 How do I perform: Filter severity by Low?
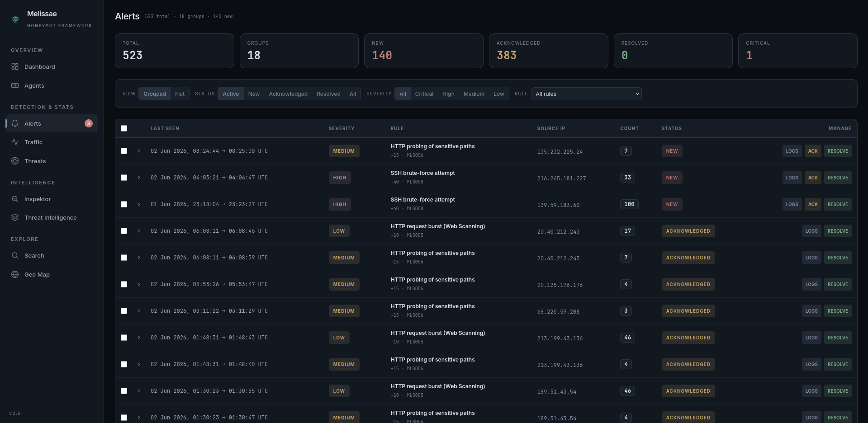click(498, 94)
